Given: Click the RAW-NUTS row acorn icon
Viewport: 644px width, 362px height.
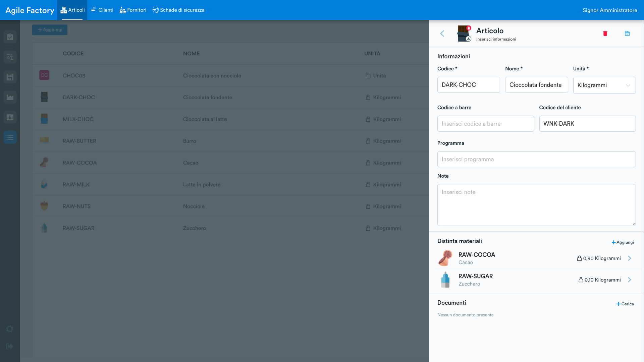Looking at the screenshot, I should [44, 206].
